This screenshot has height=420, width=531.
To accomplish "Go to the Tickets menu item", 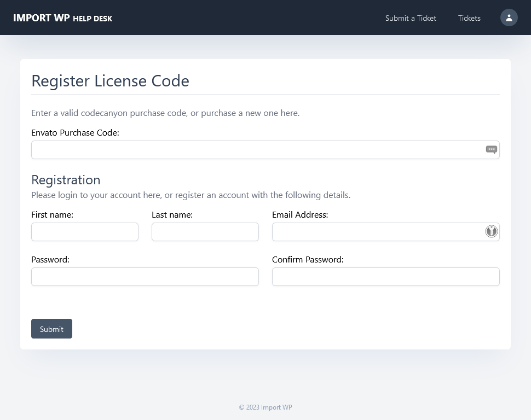I will click(469, 18).
